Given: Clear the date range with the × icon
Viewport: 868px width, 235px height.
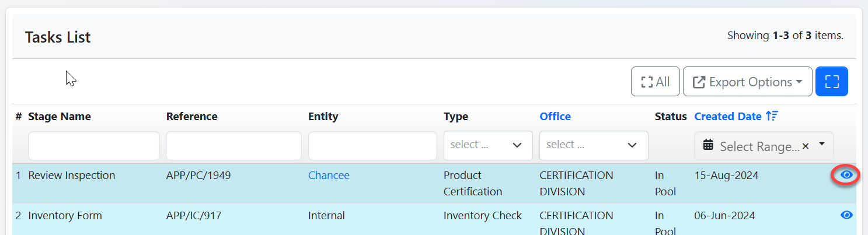Looking at the screenshot, I should point(806,146).
